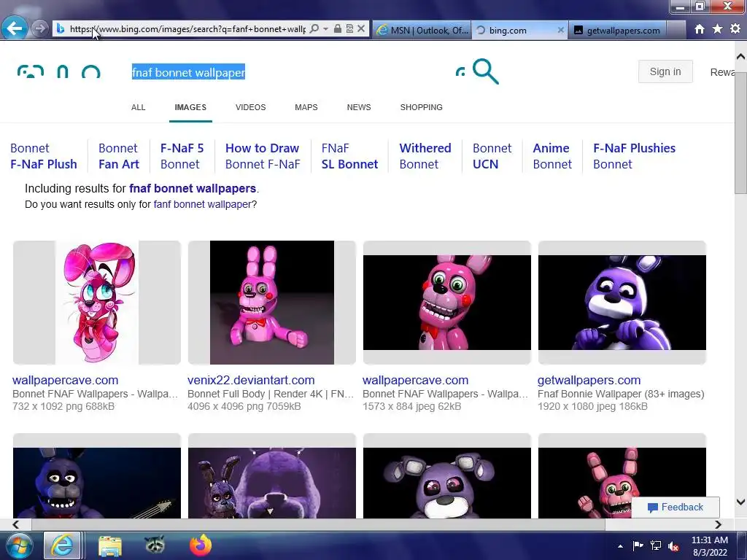The height and width of the screenshot is (560, 747).
Task: Open the wallpapercave.com link under the first image
Action: (x=65, y=380)
